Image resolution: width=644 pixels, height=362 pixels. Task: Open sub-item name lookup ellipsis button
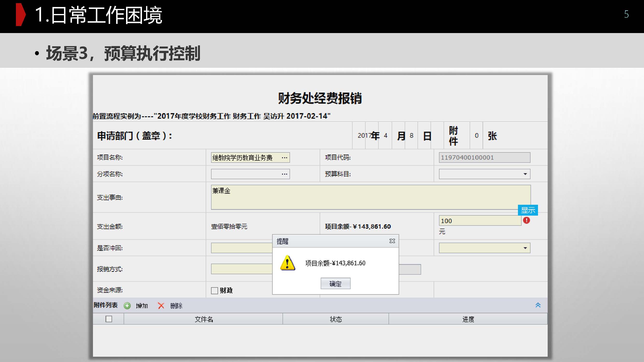[x=284, y=174]
